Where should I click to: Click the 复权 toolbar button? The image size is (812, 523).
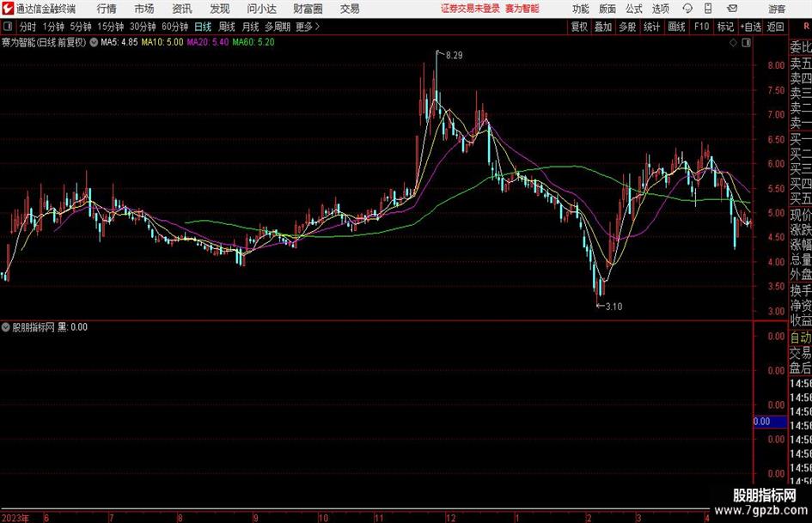point(579,27)
